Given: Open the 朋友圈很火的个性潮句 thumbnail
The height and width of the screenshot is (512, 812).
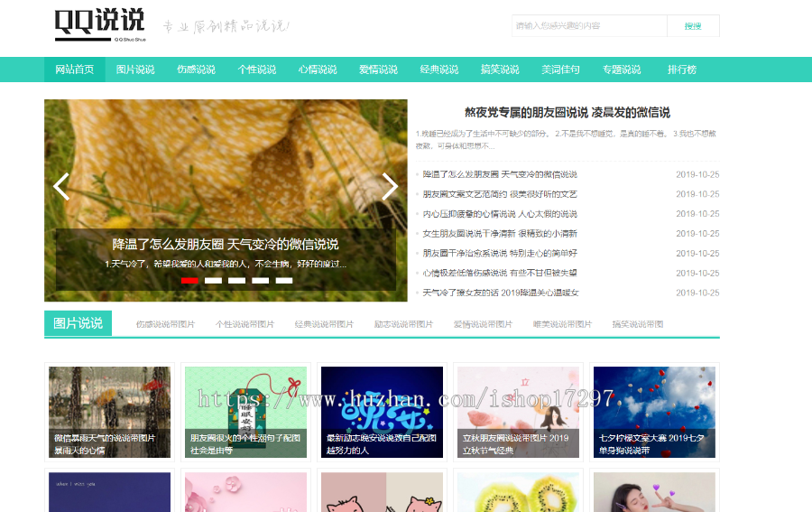Looking at the screenshot, I should [x=245, y=412].
